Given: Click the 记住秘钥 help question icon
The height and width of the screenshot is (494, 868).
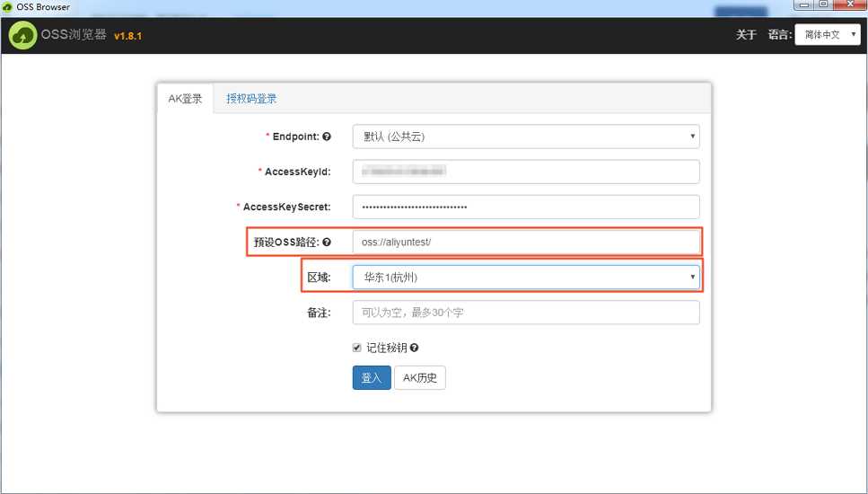Looking at the screenshot, I should pyautogui.click(x=414, y=348).
